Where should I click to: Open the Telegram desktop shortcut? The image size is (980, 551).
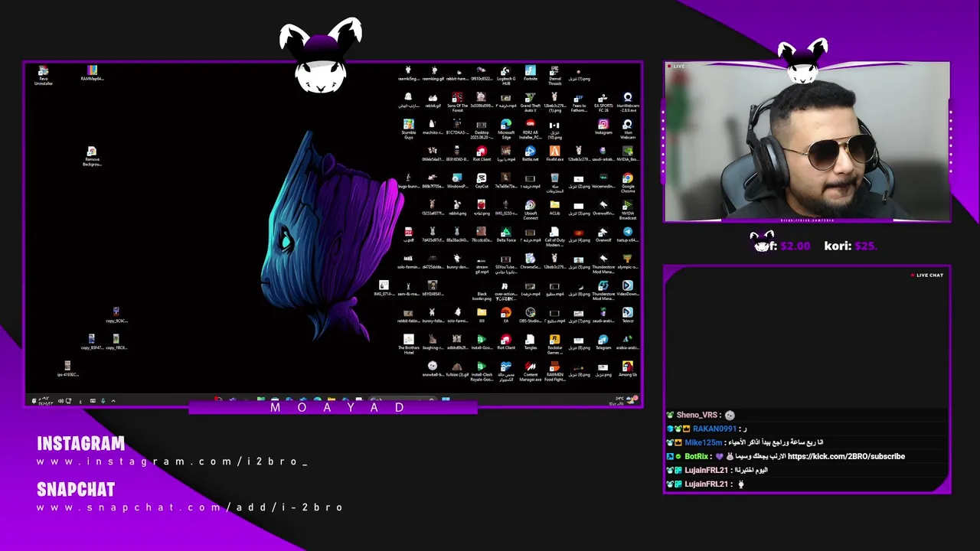603,343
